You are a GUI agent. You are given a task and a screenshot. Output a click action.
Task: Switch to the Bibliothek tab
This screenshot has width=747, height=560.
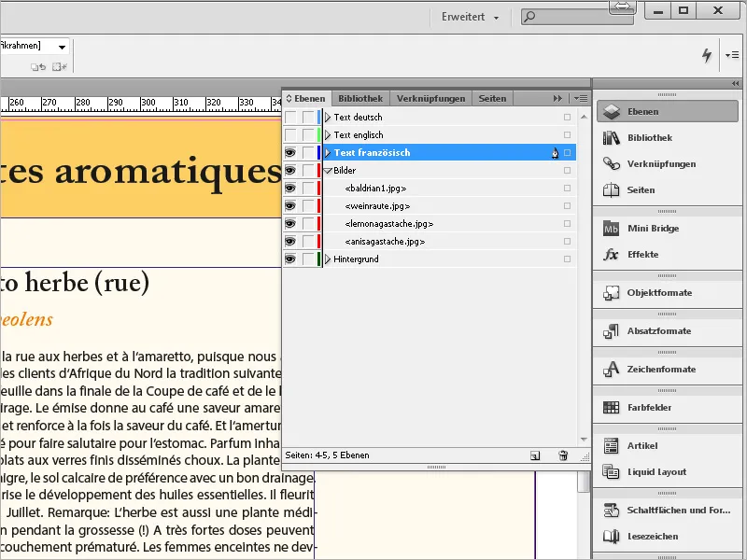tap(360, 98)
